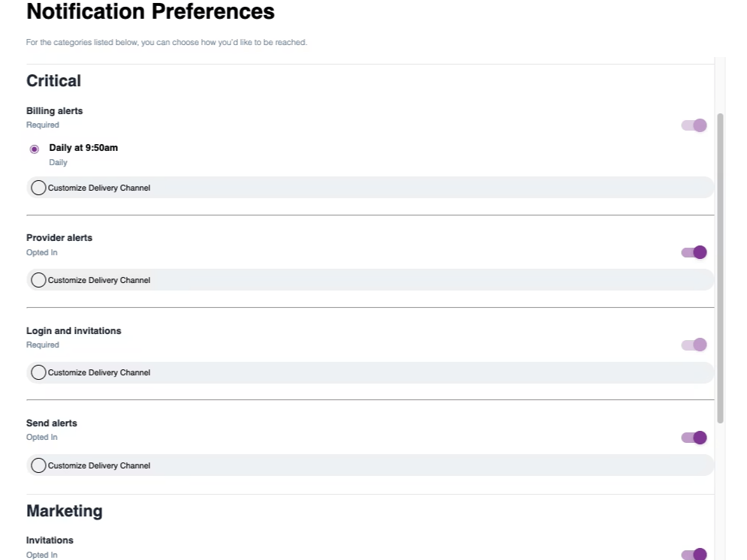Turn off the Send alerts toggle
The height and width of the screenshot is (560, 747).
[693, 437]
